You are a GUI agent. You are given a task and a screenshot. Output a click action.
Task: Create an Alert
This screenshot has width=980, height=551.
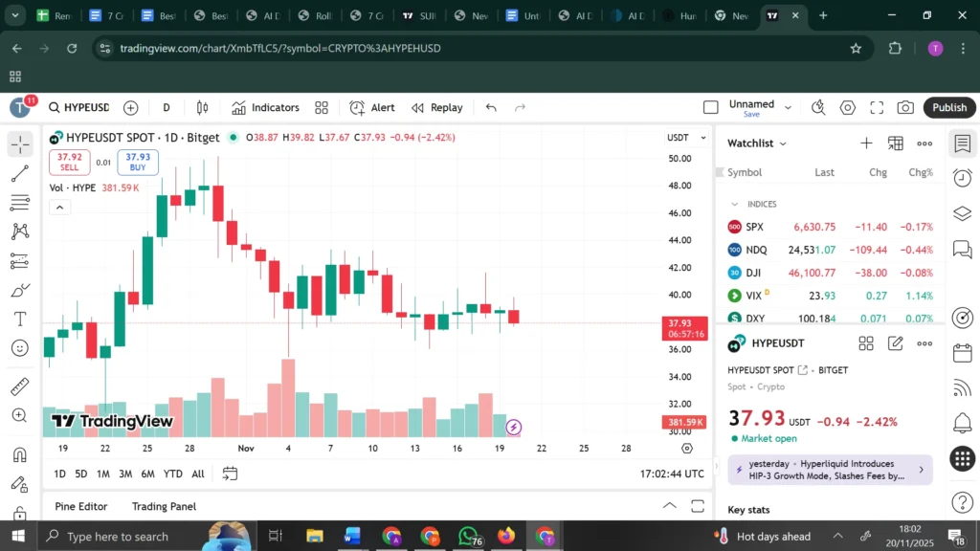pos(372,107)
